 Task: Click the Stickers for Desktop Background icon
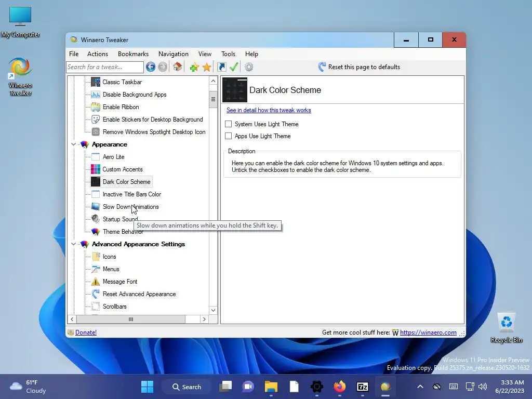(x=96, y=119)
